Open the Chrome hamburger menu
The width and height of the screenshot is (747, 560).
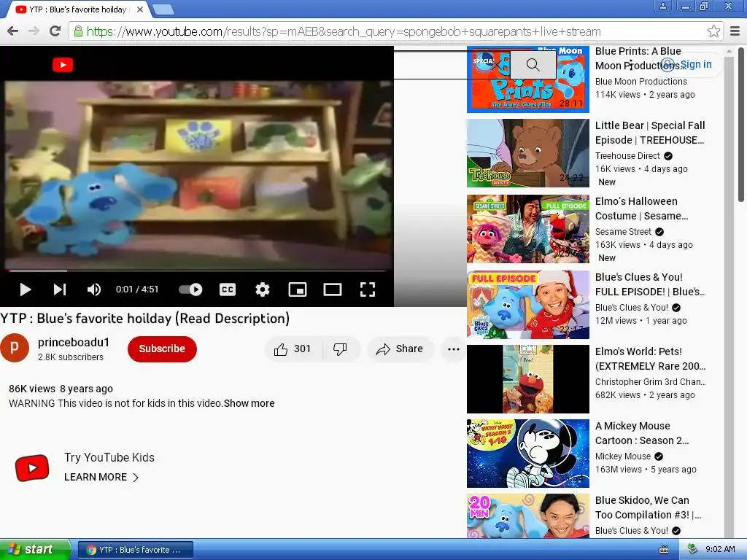coord(735,31)
